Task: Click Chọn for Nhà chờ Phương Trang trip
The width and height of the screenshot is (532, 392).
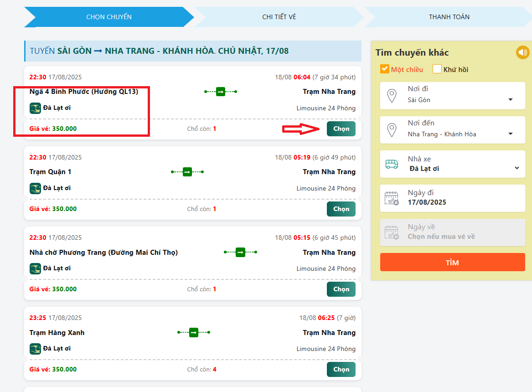Action: [341, 289]
